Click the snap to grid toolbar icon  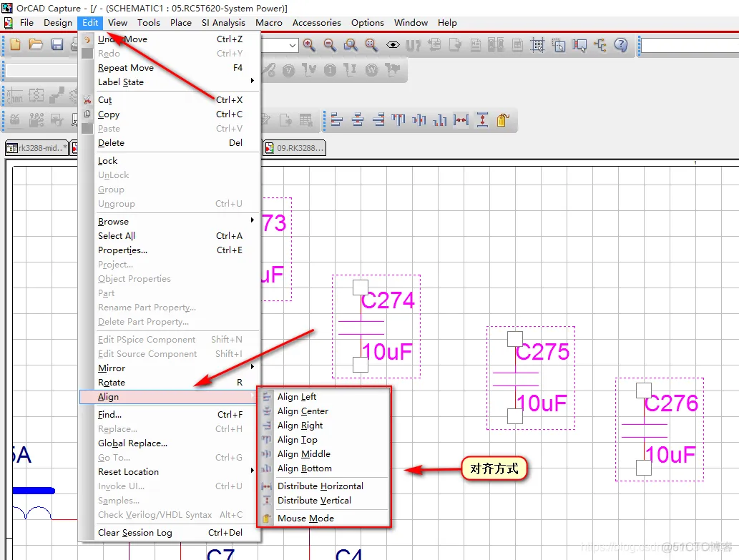pos(537,45)
